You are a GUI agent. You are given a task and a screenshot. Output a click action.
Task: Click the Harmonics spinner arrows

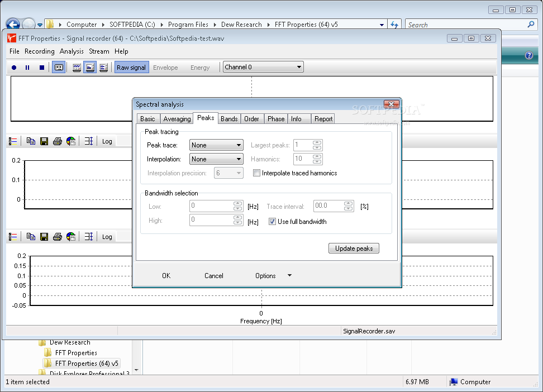click(317, 159)
